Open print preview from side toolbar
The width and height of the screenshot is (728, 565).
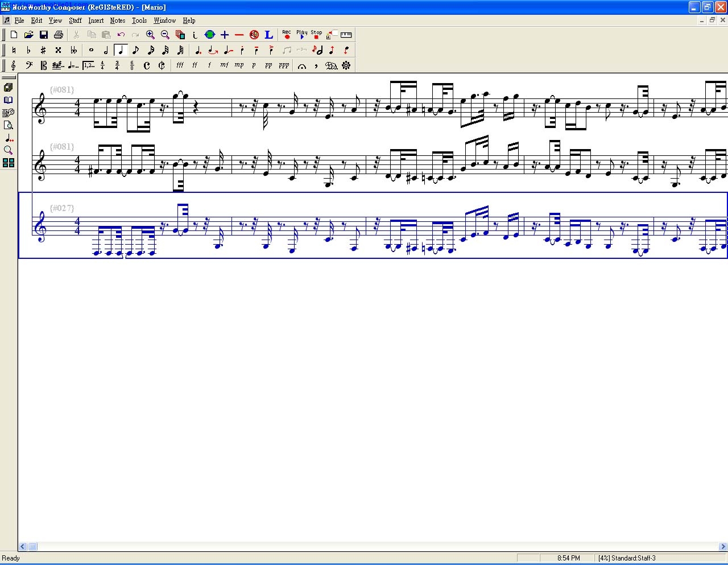click(x=9, y=125)
